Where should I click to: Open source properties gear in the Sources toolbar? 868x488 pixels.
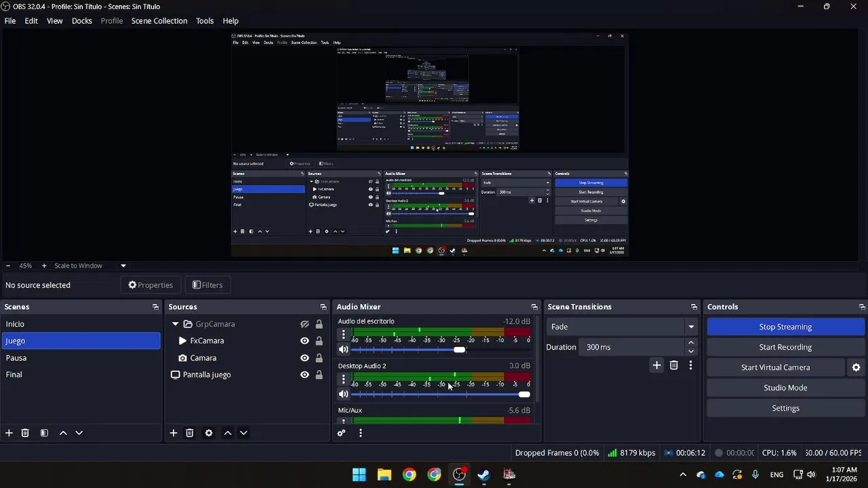(x=209, y=433)
